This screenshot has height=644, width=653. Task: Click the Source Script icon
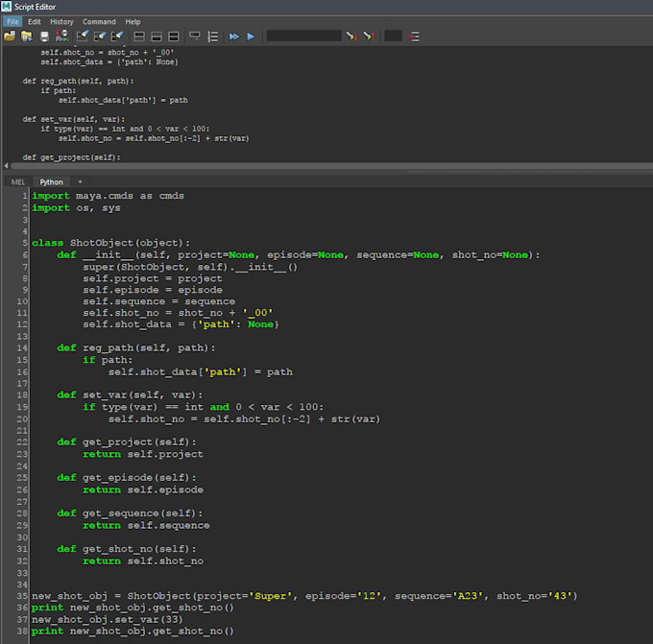click(26, 36)
